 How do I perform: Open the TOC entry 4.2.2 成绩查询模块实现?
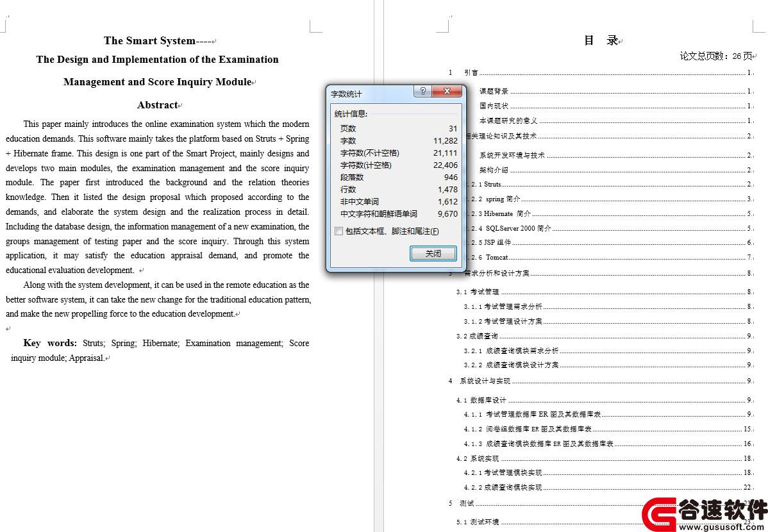coord(609,487)
